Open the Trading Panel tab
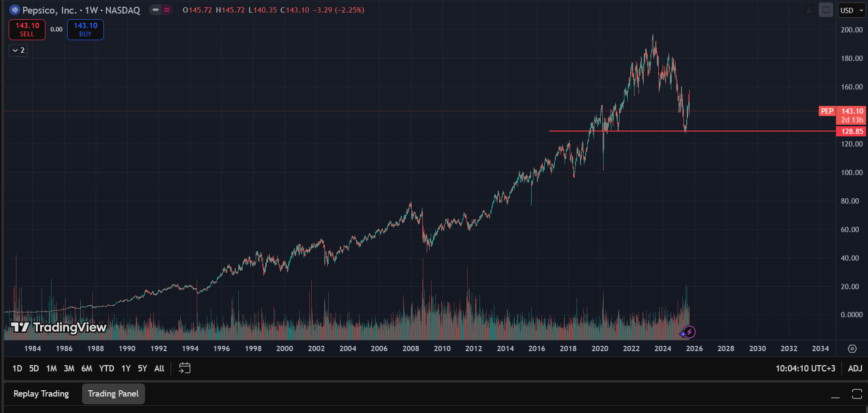868x413 pixels. 114,394
